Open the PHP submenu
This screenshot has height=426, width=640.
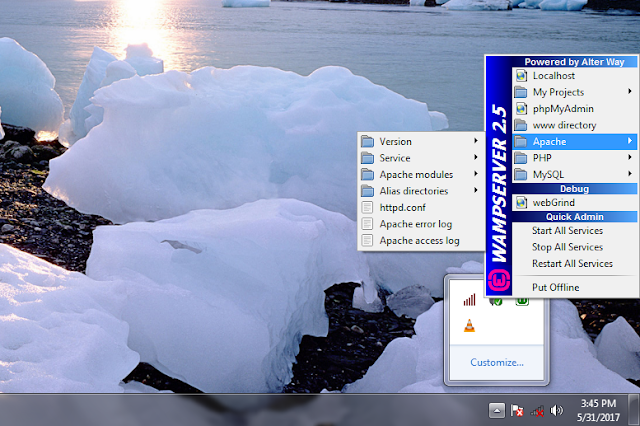tap(575, 158)
